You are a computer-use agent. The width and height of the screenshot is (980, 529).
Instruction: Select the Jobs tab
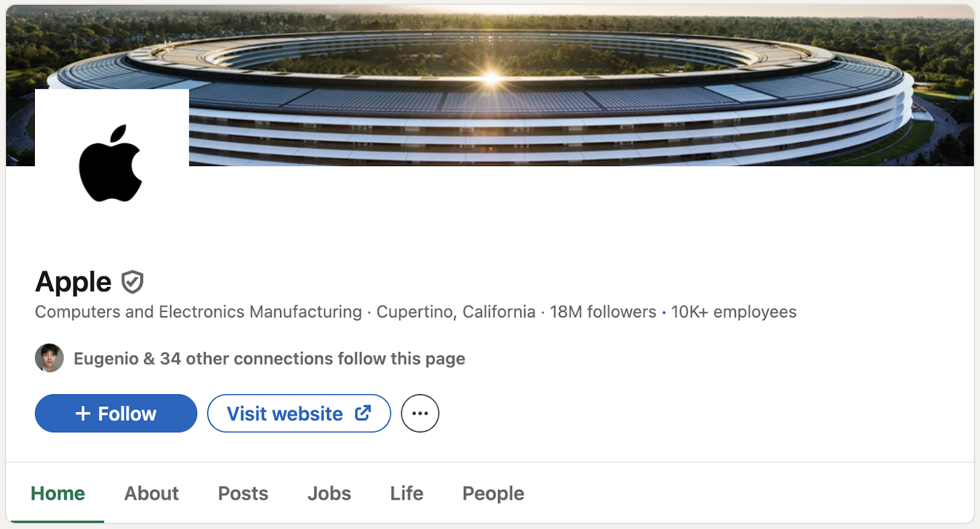(329, 493)
